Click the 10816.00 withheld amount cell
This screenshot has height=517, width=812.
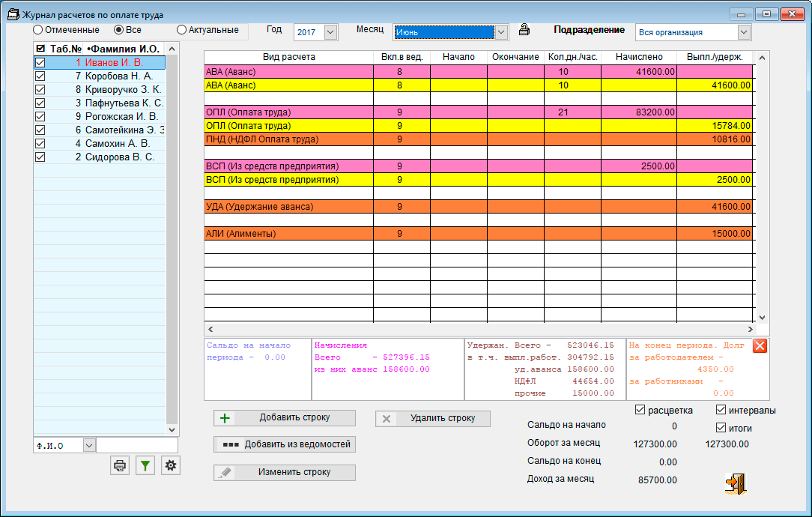(715, 139)
